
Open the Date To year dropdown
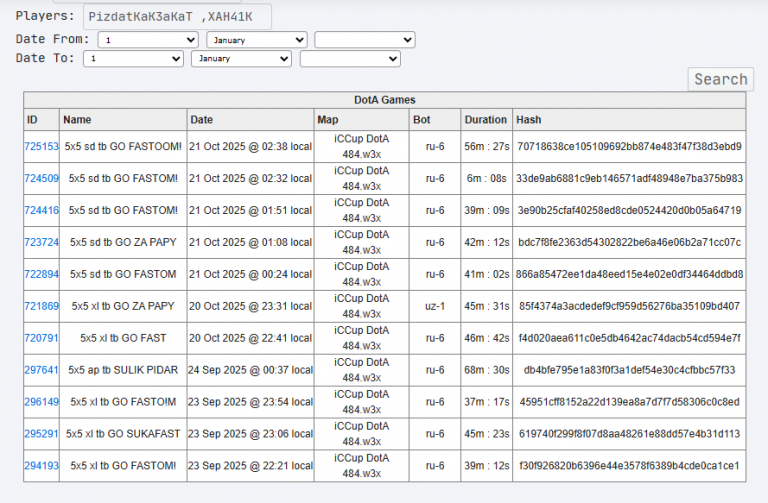click(350, 58)
